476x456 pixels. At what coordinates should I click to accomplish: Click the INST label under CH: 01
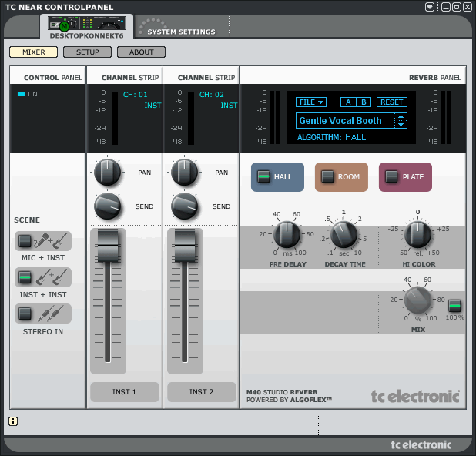[153, 106]
